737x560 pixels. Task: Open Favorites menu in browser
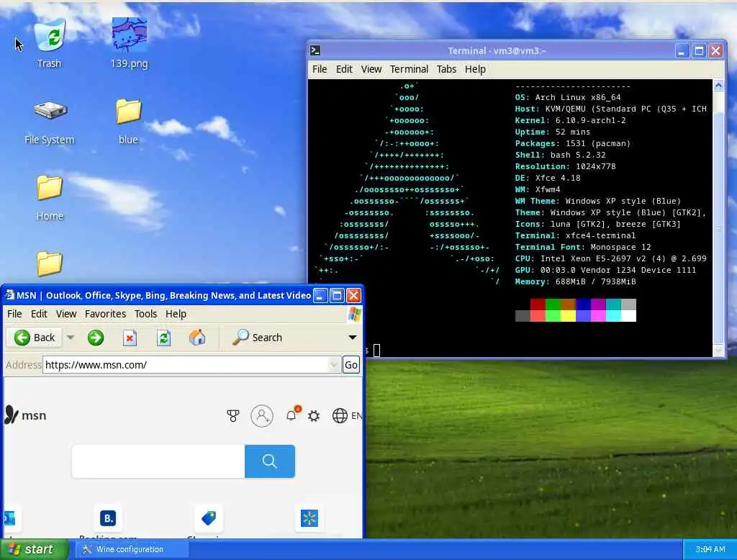pos(105,314)
